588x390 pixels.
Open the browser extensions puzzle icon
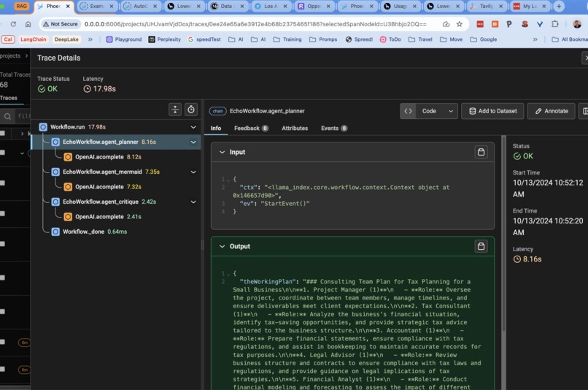pos(555,24)
